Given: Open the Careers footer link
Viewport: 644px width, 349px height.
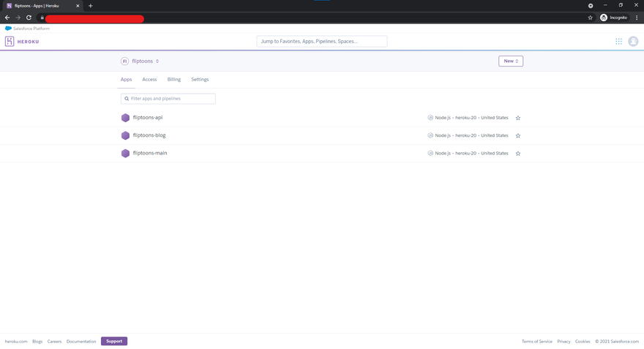Looking at the screenshot, I should [54, 341].
